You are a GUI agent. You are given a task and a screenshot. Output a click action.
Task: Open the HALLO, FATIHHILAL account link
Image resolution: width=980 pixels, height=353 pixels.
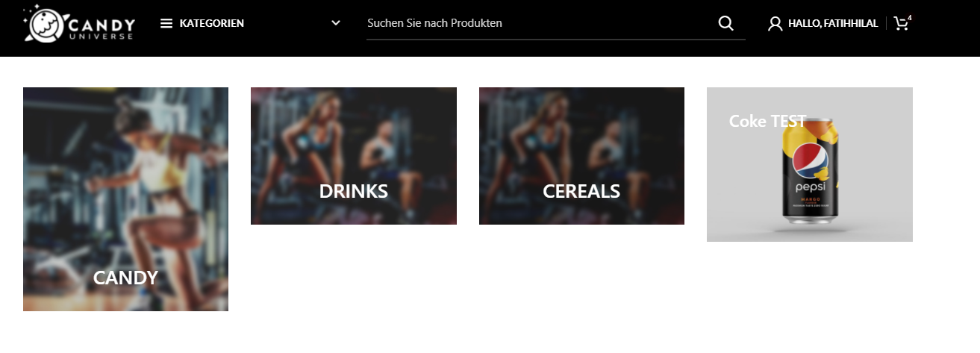tap(833, 24)
